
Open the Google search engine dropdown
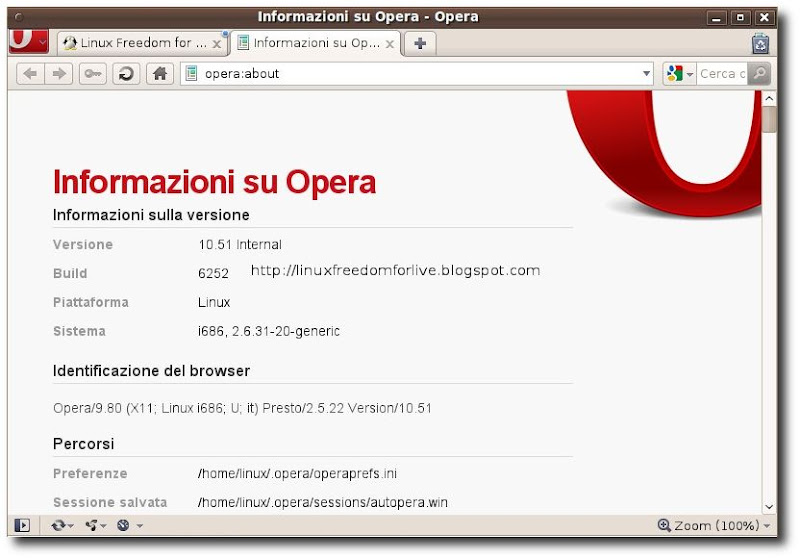coord(680,74)
